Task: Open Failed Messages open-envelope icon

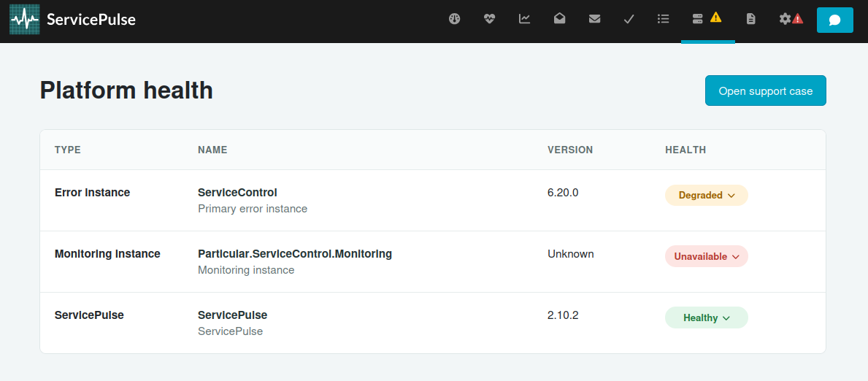Action: click(x=560, y=19)
